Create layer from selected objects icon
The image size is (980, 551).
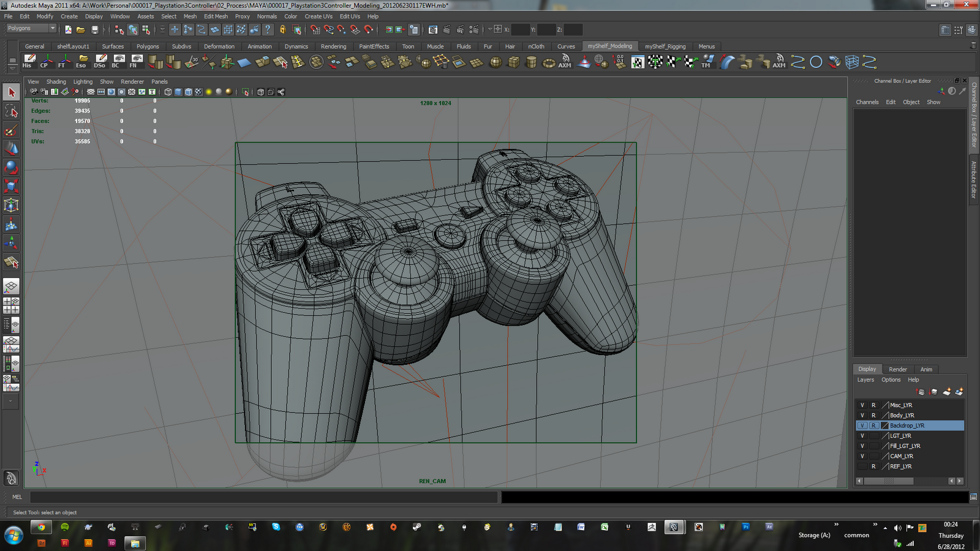point(959,392)
